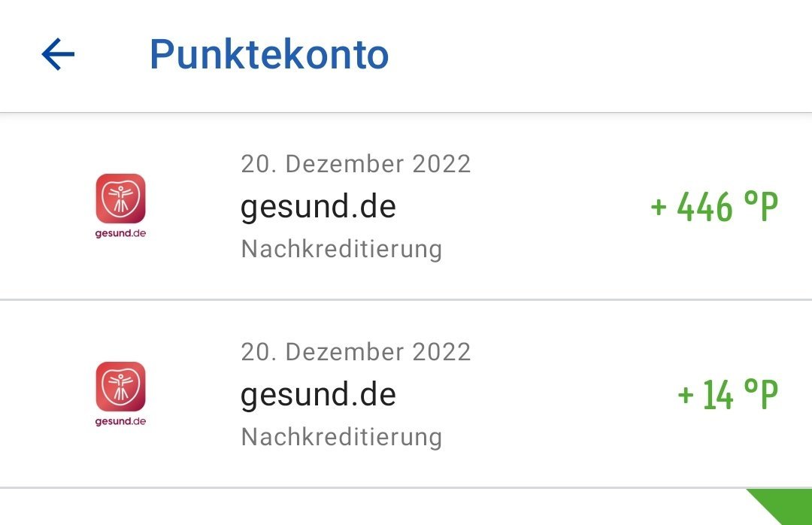
Task: Tap the gesund.de logo caption in second entry
Action: click(120, 421)
